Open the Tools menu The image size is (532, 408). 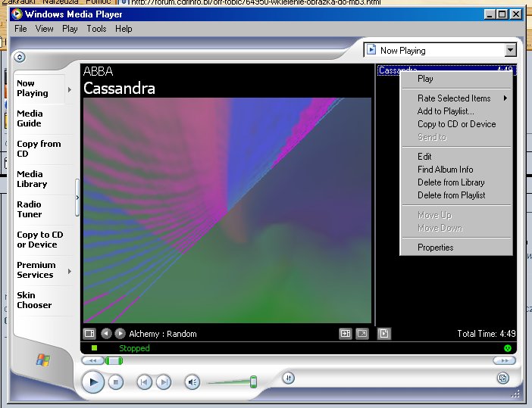click(96, 29)
